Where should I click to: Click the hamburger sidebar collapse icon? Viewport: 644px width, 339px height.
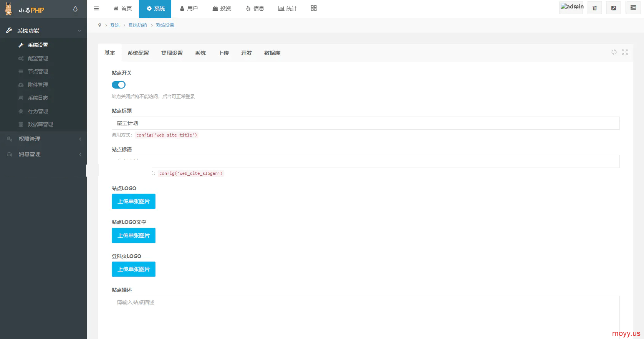click(x=96, y=8)
